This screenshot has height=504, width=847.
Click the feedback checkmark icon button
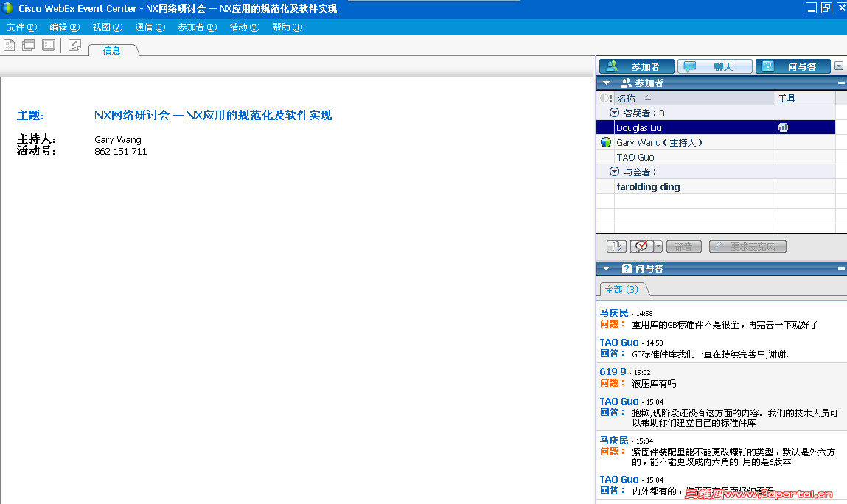tap(642, 246)
